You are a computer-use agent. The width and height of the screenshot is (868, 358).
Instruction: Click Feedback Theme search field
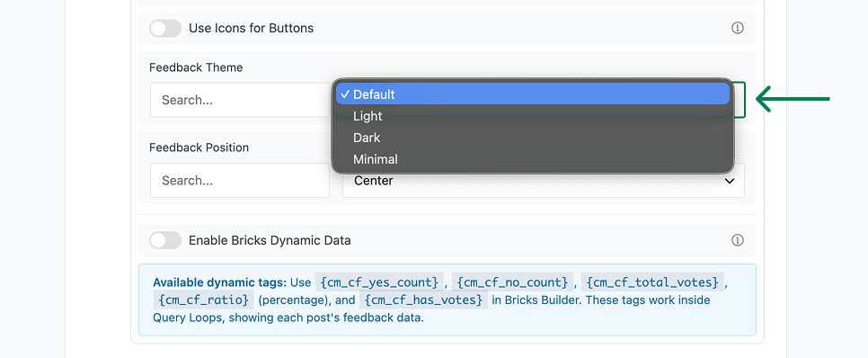tap(240, 100)
